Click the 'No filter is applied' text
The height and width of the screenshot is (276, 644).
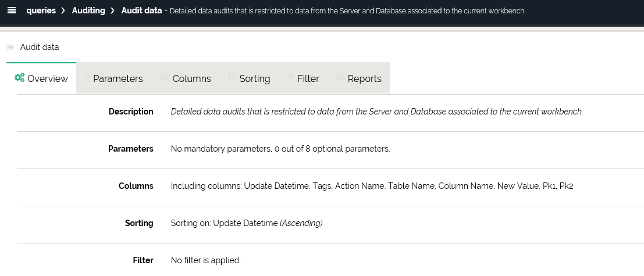pos(205,260)
